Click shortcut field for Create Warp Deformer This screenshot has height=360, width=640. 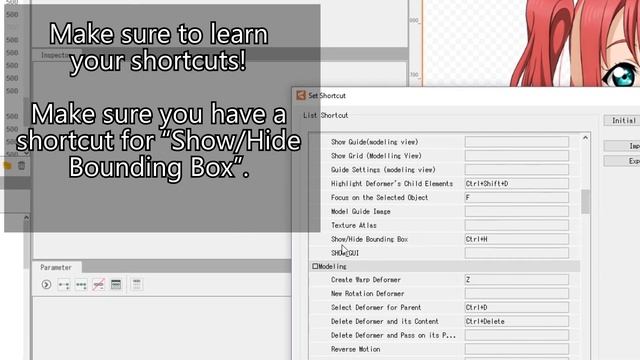[516, 280]
